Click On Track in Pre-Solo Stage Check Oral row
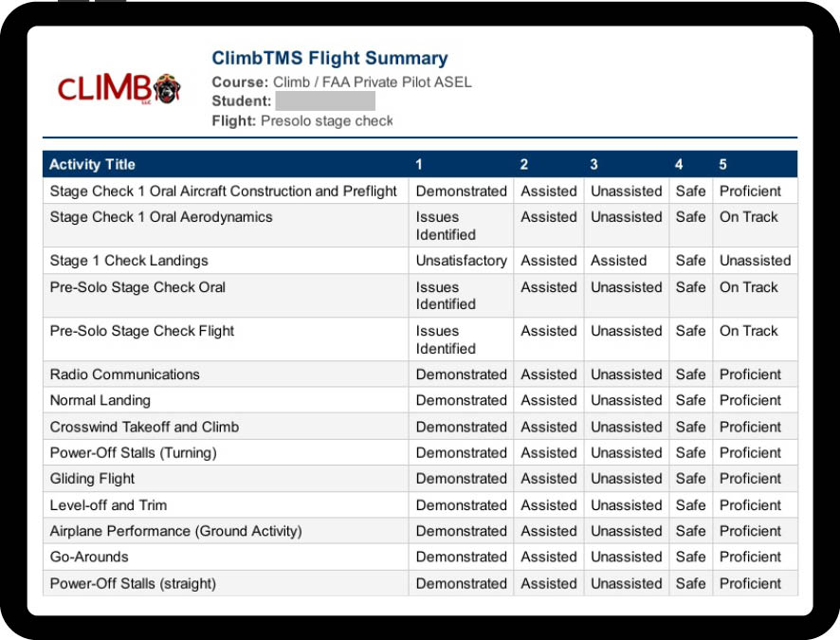The width and height of the screenshot is (840, 640). coord(748,287)
